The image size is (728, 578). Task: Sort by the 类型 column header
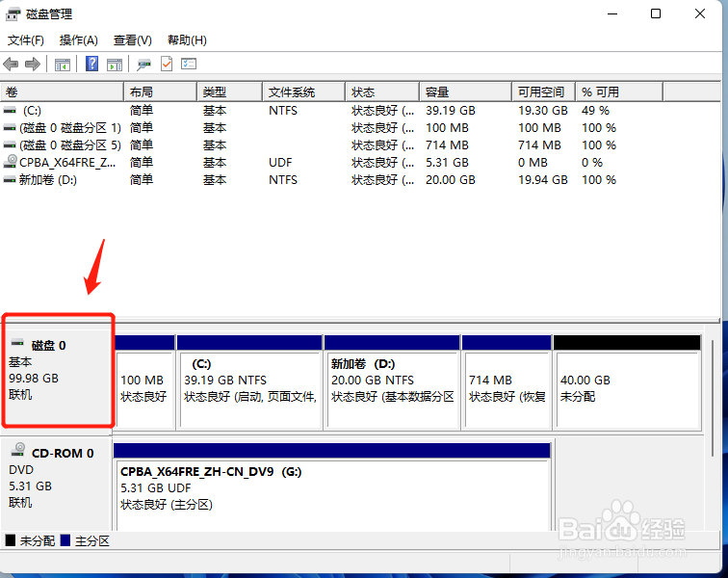click(230, 92)
